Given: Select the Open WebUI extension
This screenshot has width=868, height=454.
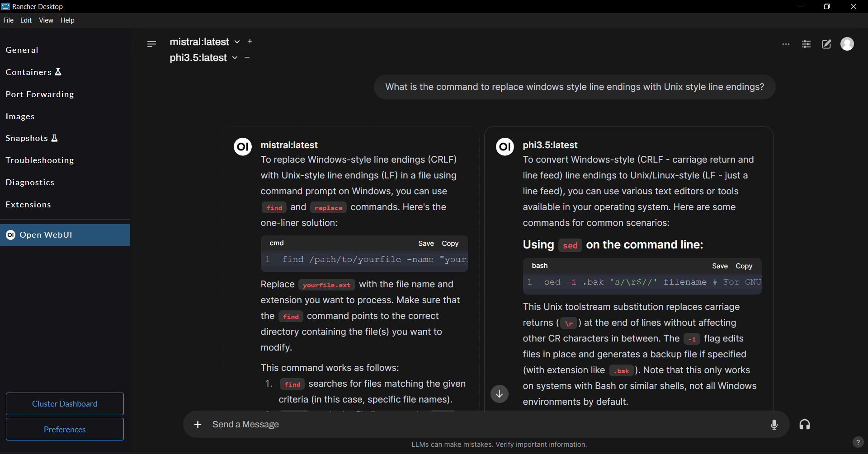Looking at the screenshot, I should point(65,235).
